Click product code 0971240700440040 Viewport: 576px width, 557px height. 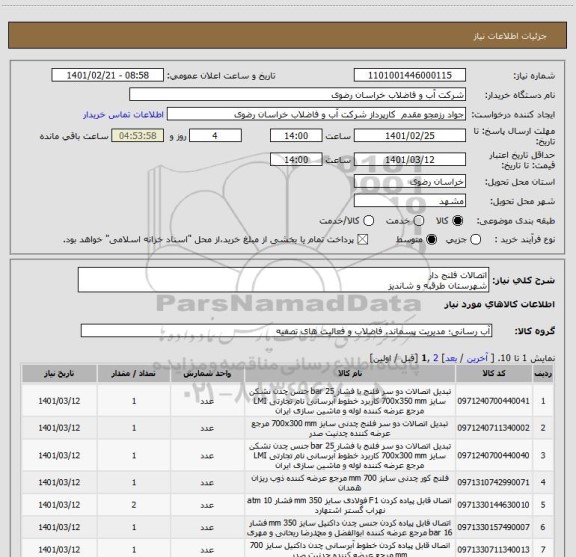coord(493,455)
